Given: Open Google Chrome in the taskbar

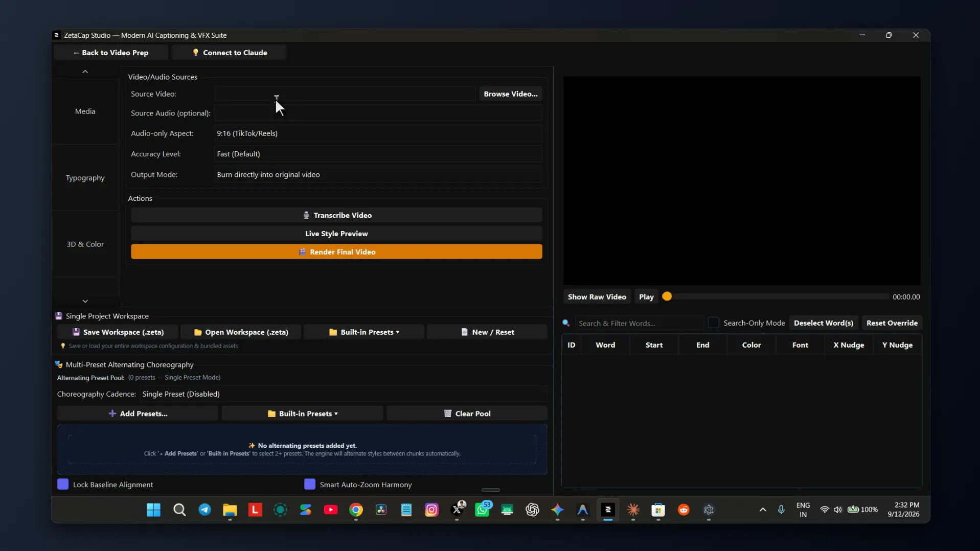Looking at the screenshot, I should (356, 510).
